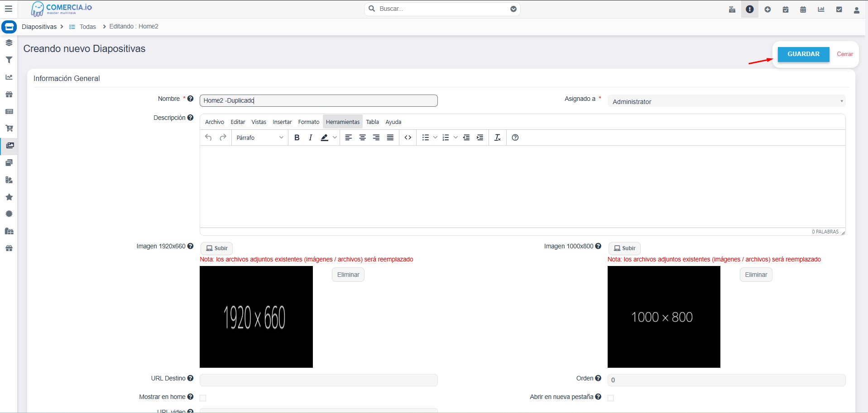Open the Herramientas menu
Viewport: 868px width, 413px height.
tap(343, 122)
